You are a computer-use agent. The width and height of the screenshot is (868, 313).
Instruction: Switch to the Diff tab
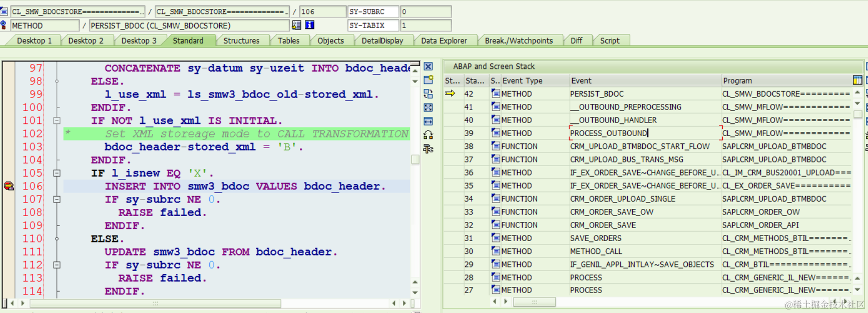click(x=577, y=40)
